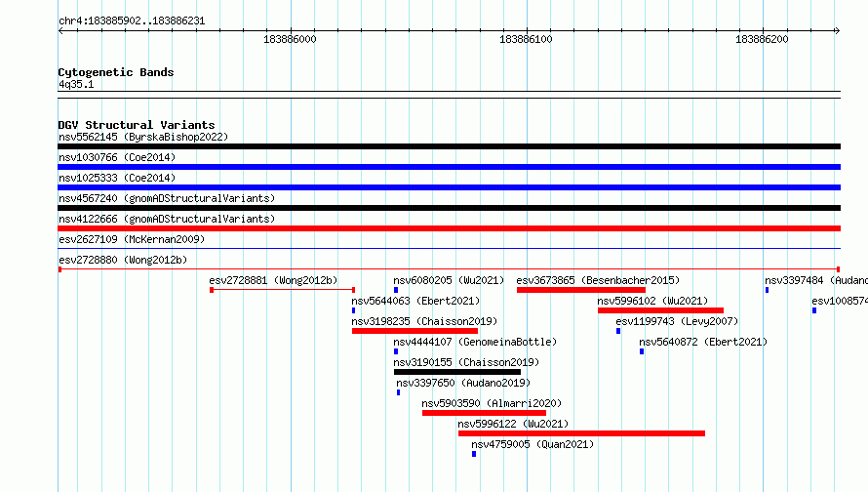Click the nsv5562145 (ByrskaBishop2022) variant label
This screenshot has height=492, width=868.
pos(143,137)
